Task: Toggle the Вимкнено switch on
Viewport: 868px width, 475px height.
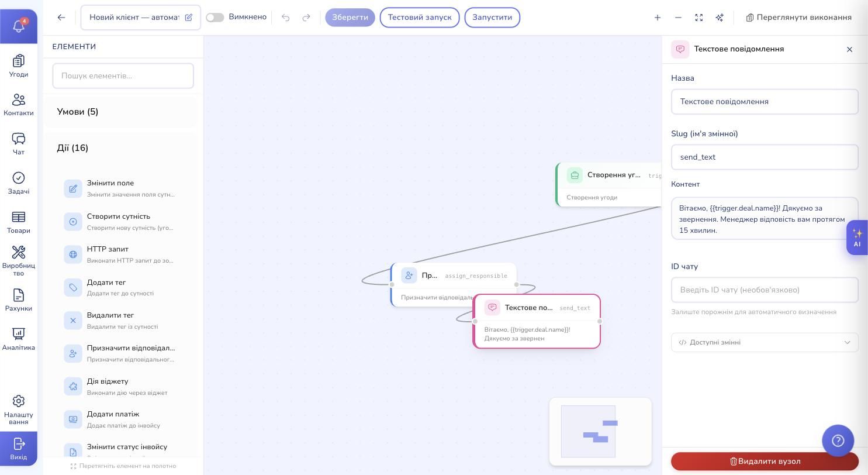Action: pyautogui.click(x=215, y=18)
